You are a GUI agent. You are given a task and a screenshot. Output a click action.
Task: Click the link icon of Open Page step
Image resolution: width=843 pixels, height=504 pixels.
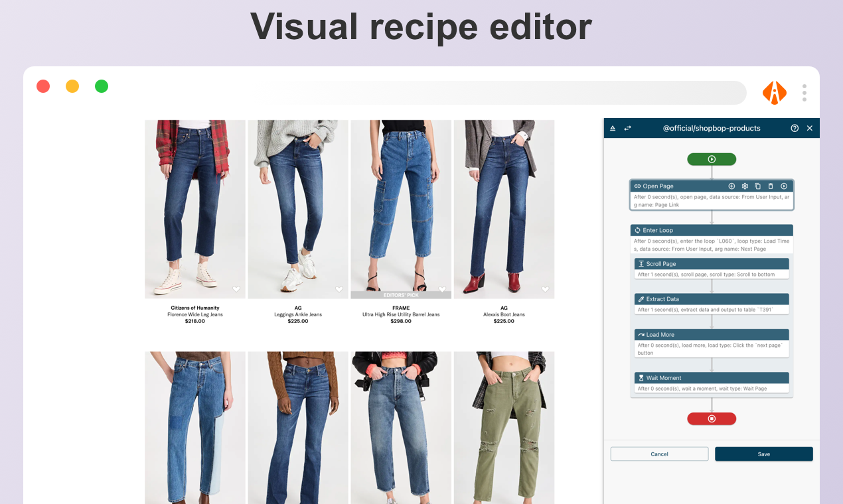coord(637,186)
